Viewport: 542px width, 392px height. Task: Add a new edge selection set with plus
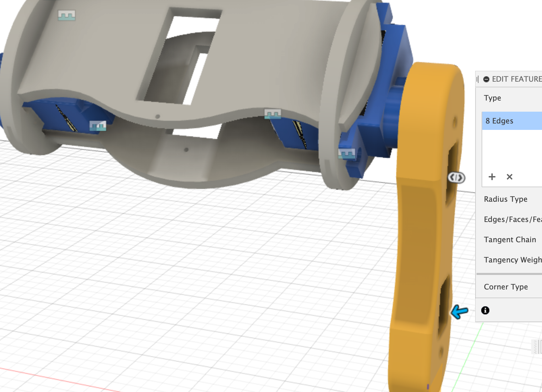tap(492, 177)
